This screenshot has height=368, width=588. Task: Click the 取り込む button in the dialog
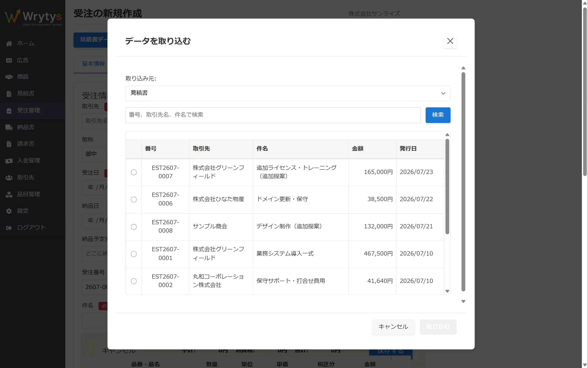438,327
